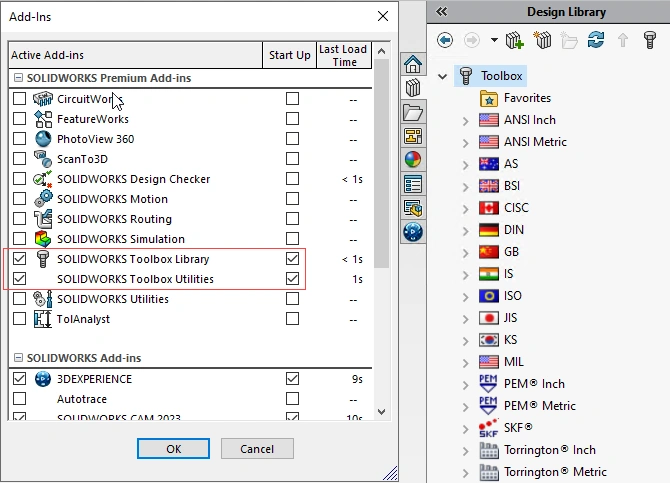Image resolution: width=670 pixels, height=483 pixels.
Task: Enable the CircuitWorks add-in checkbox
Action: [x=19, y=99]
